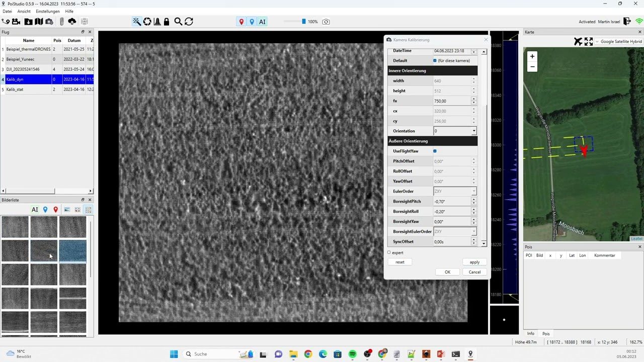Click the video camera icon in the toolbar
644x362 pixels.
click(16, 22)
